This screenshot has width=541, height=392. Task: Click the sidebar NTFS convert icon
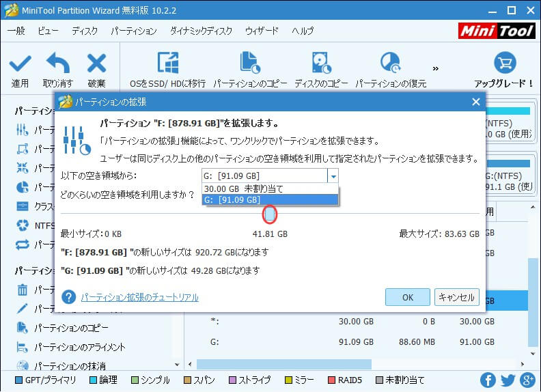(x=23, y=225)
